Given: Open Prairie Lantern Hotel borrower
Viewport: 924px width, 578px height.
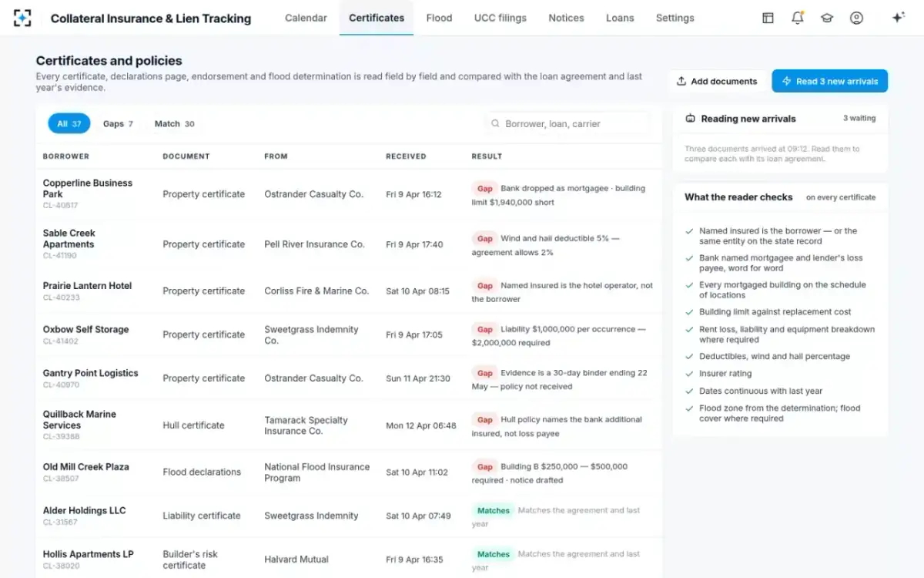Looking at the screenshot, I should (x=87, y=285).
